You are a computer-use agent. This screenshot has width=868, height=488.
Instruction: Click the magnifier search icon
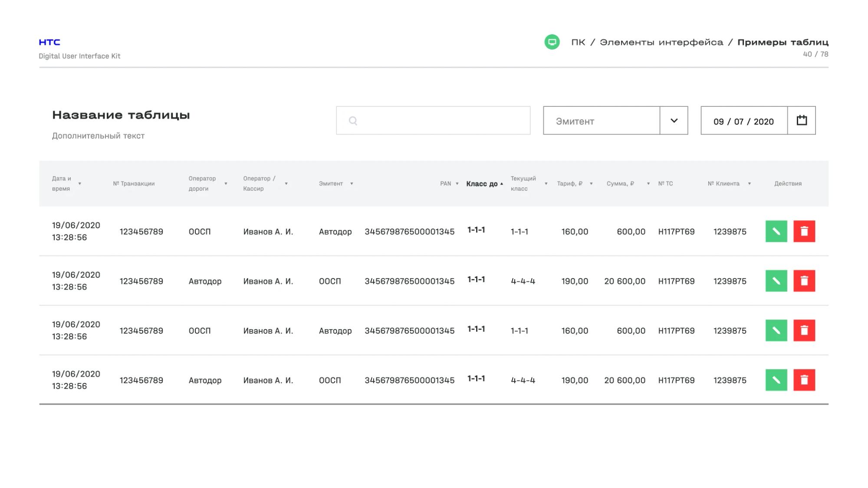click(x=353, y=121)
